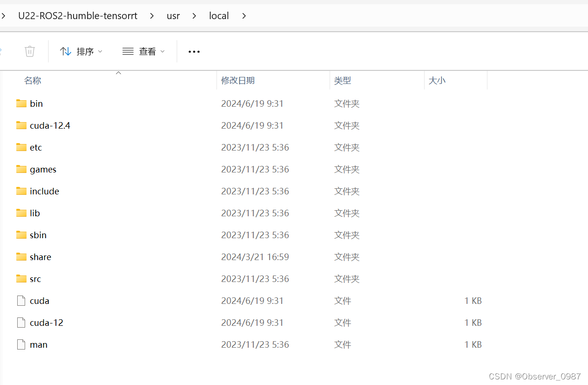Click the include folder name
The height and width of the screenshot is (385, 588).
44,191
